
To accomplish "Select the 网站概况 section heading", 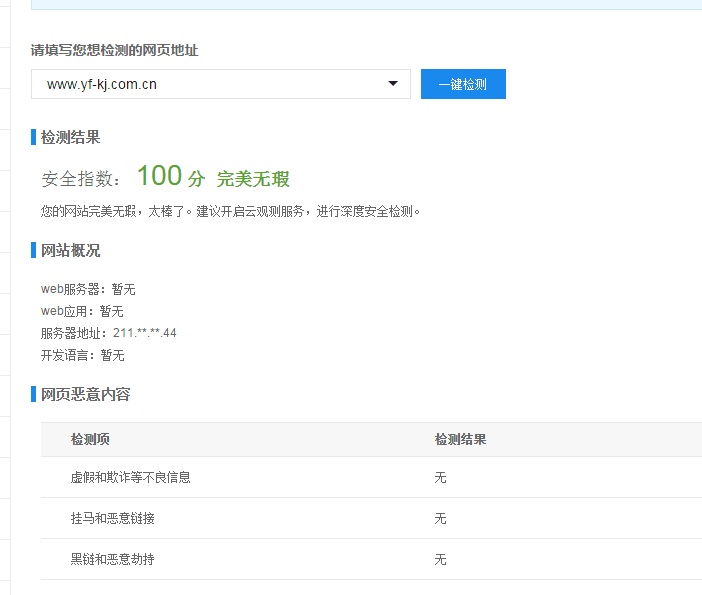I will pos(70,250).
